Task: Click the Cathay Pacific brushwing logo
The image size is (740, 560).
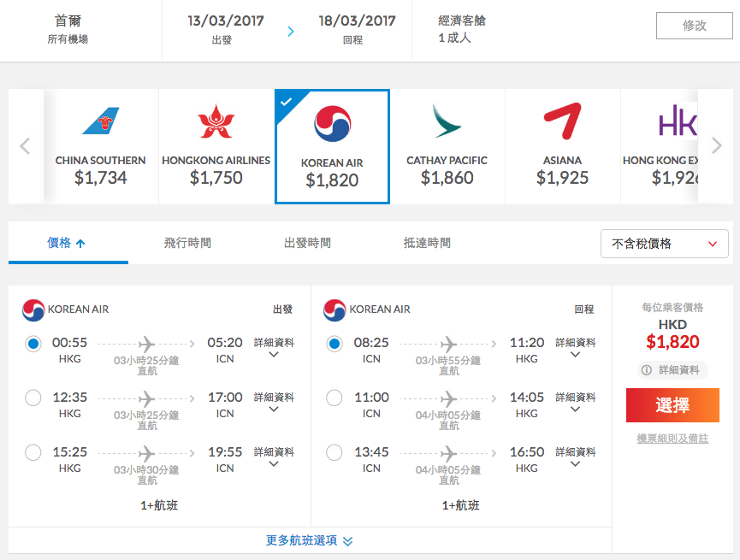Action: (x=447, y=121)
